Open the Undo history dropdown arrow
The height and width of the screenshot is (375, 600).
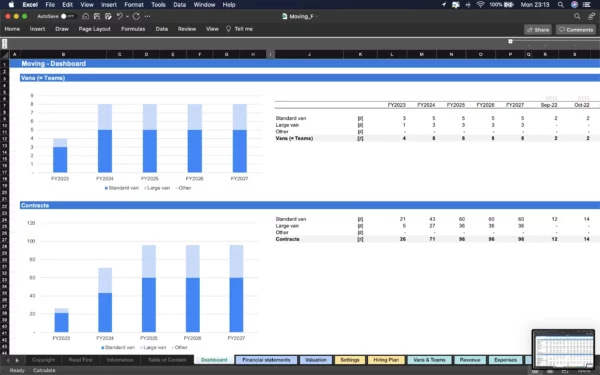click(127, 16)
